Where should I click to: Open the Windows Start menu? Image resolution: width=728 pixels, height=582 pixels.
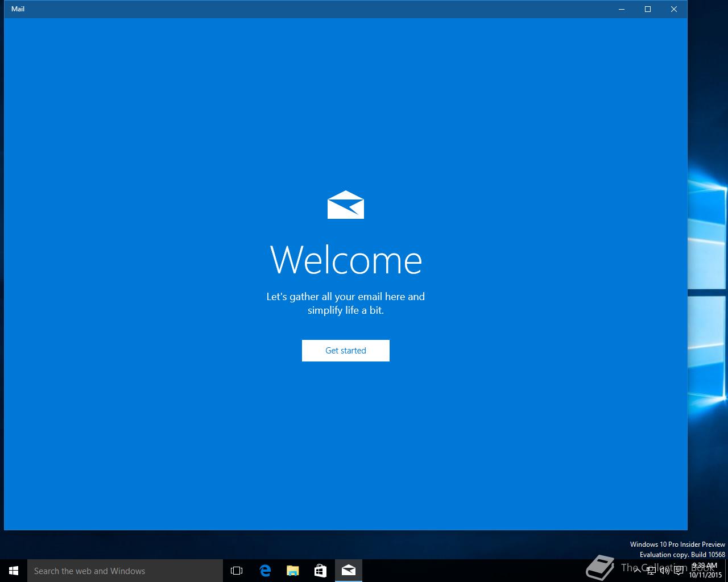click(x=14, y=571)
